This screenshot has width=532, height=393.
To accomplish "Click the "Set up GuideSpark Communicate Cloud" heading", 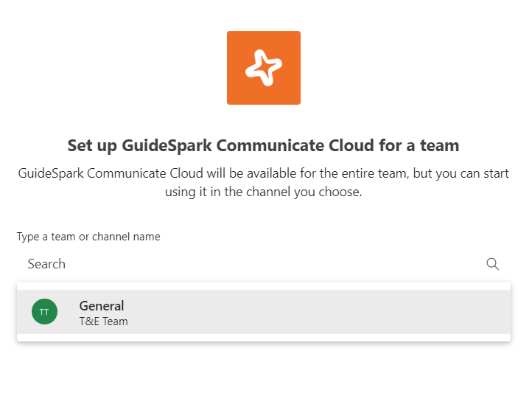I will coord(263,145).
